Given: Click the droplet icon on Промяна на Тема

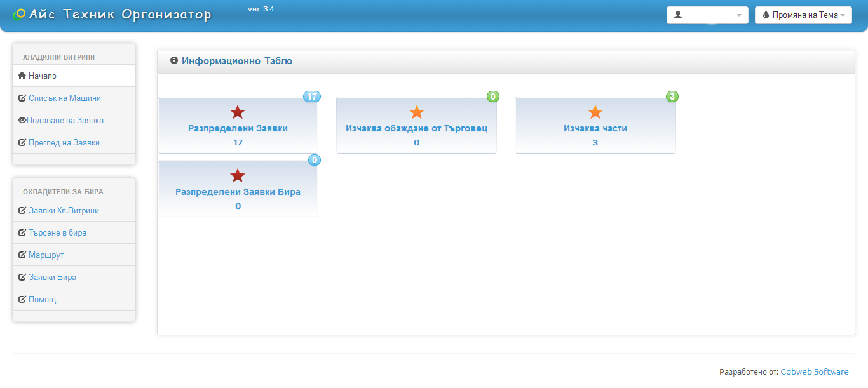Looking at the screenshot, I should 766,15.
